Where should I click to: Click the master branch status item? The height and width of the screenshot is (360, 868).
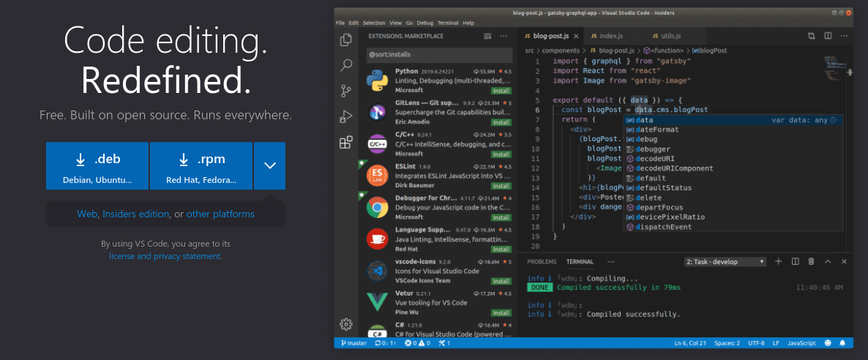click(354, 343)
